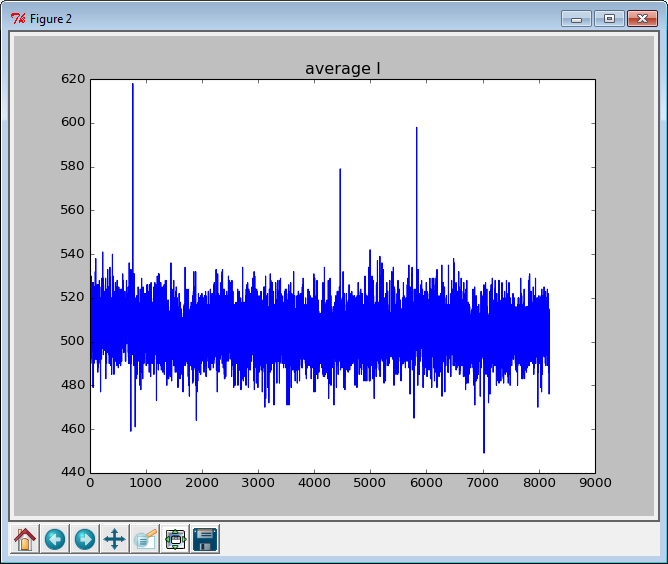The height and width of the screenshot is (564, 668).
Task: Minimize the Figure 2 window
Action: (x=576, y=19)
